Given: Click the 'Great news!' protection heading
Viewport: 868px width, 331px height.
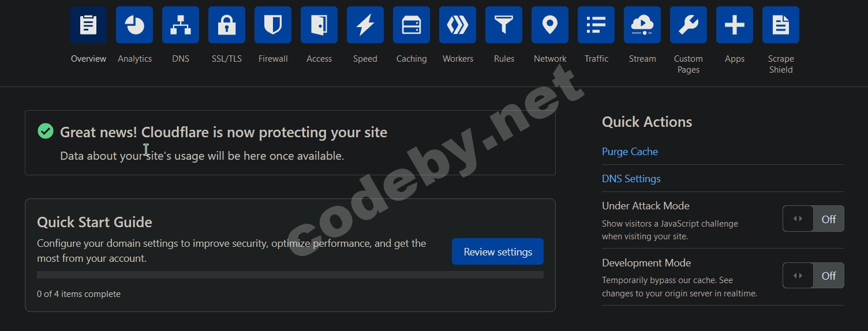Looking at the screenshot, I should pos(223,132).
